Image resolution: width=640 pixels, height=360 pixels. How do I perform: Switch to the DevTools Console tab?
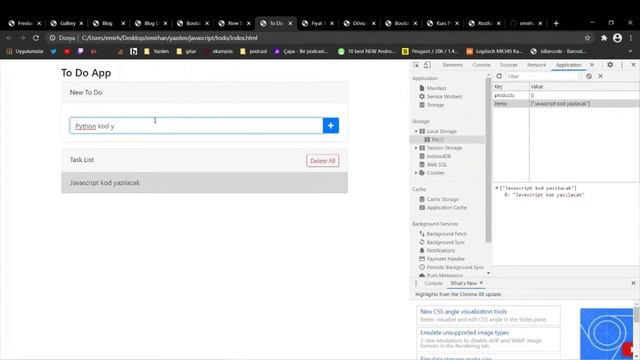point(482,65)
